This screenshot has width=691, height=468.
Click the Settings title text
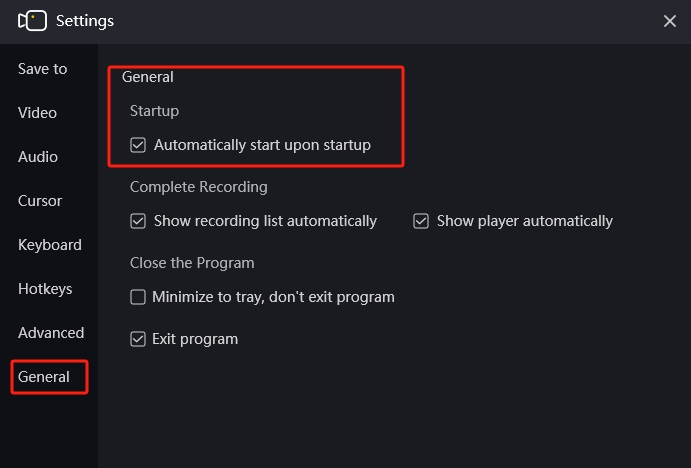pos(85,21)
